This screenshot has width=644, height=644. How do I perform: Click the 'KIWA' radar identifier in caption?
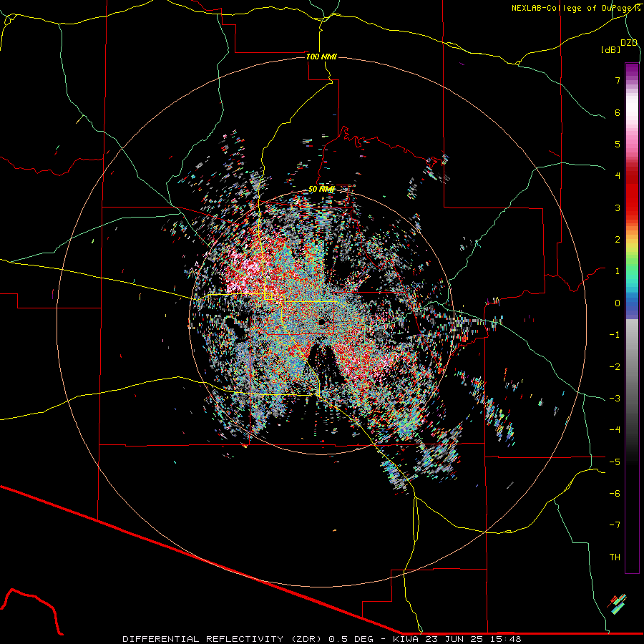pyautogui.click(x=406, y=639)
